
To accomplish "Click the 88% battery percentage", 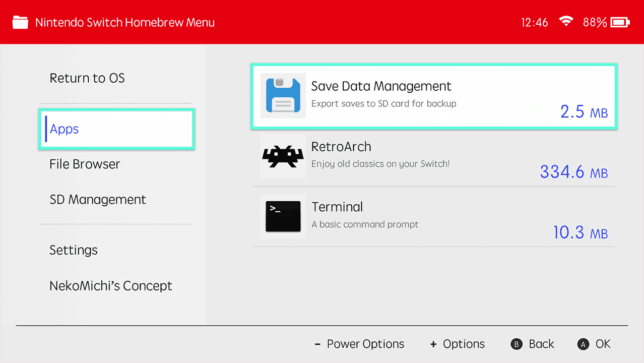I will click(x=595, y=23).
